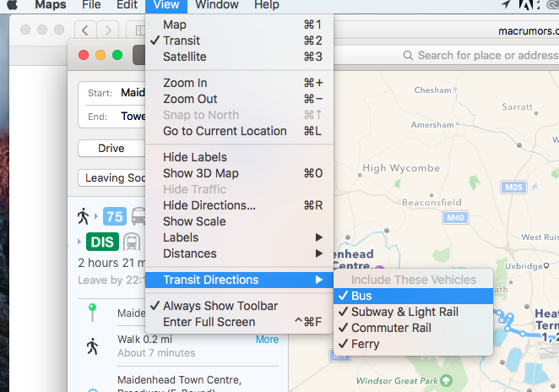Viewport: 559px width, 392px height.
Task: Click the M25 motorway shield
Action: 513,188
